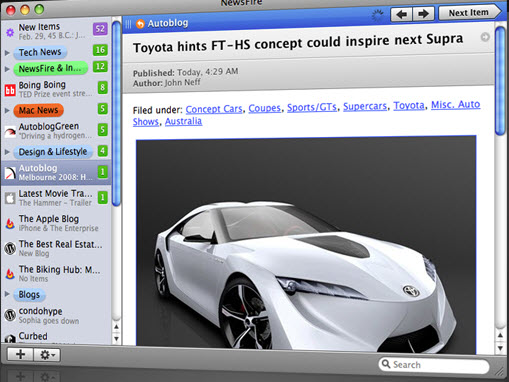The image size is (509, 382).
Task: Expand the Mac News group
Action: click(7, 110)
